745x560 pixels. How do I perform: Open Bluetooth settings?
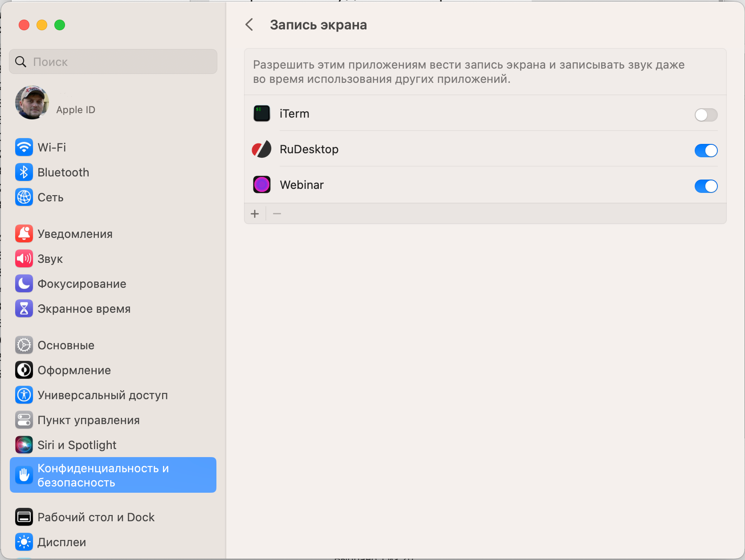pyautogui.click(x=113, y=172)
